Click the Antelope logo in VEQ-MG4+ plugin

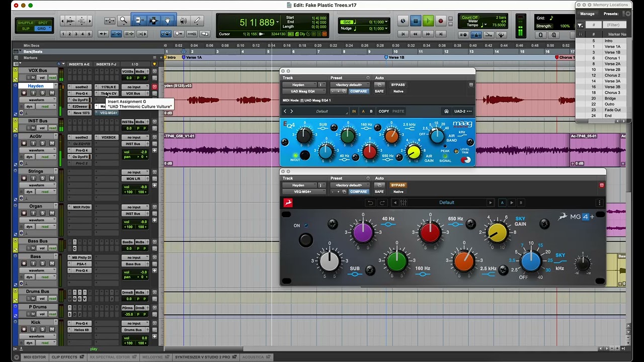click(x=288, y=203)
